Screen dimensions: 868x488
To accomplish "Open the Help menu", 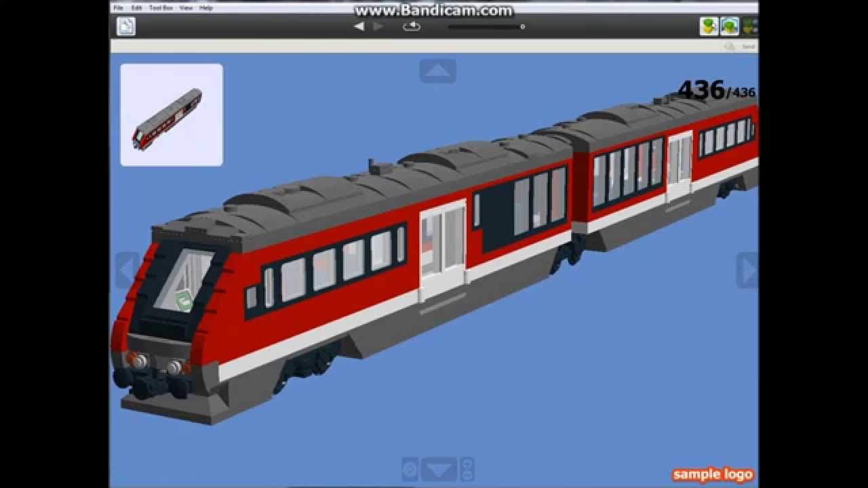I will coord(206,7).
